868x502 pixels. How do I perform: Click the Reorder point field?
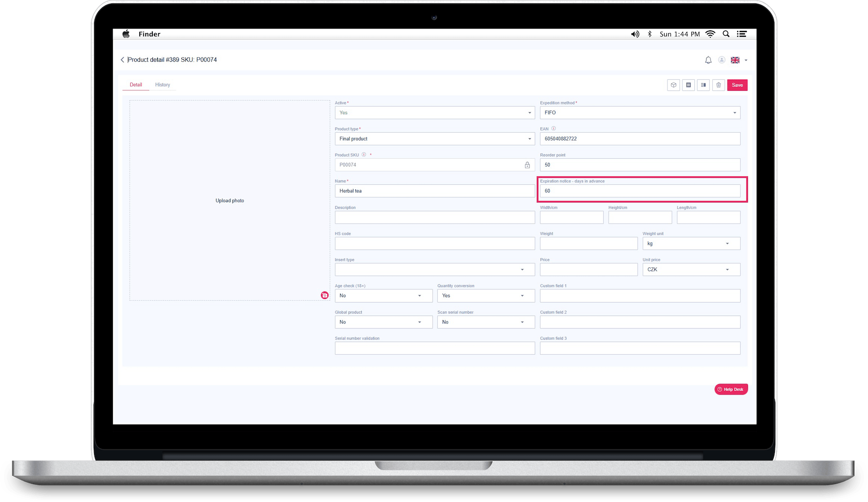pos(640,165)
